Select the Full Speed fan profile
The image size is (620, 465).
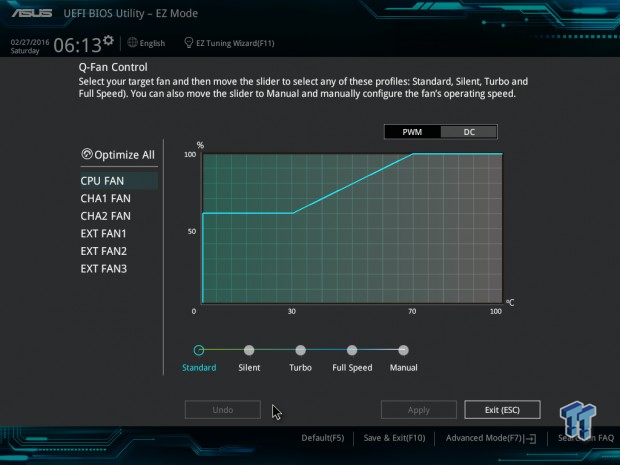(x=352, y=350)
